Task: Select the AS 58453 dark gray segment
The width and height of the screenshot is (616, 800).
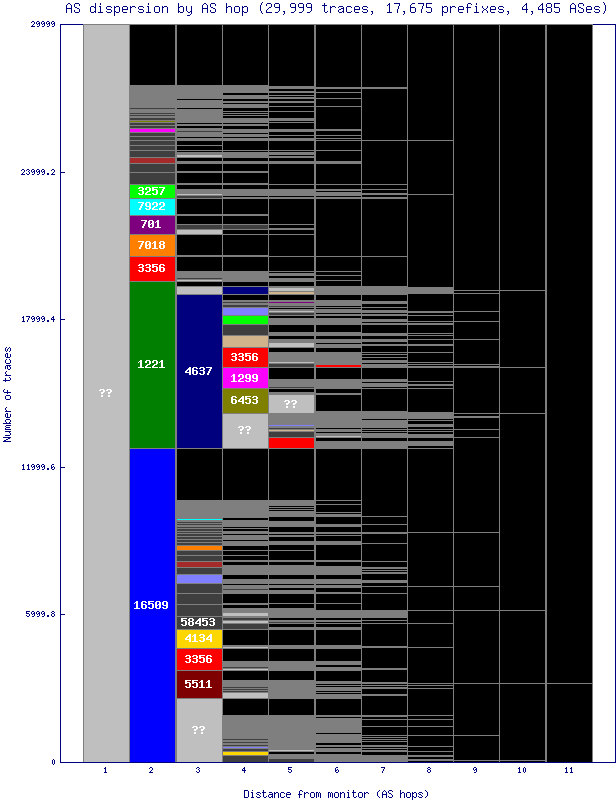Action: pos(199,622)
